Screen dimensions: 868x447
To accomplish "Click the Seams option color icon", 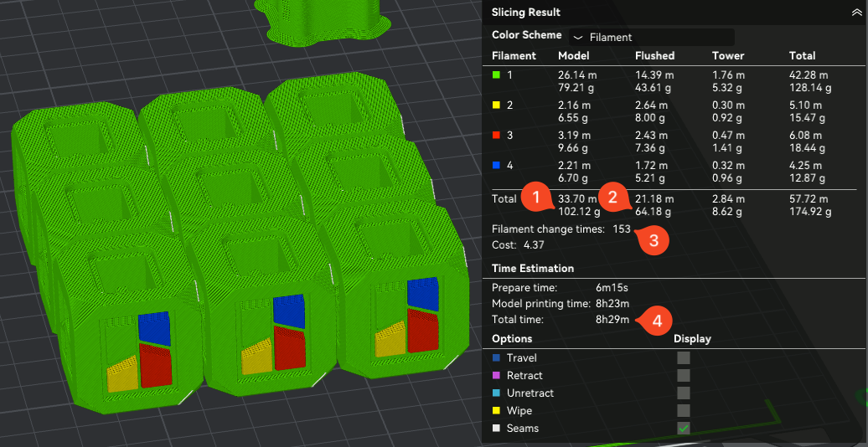I will [x=496, y=429].
